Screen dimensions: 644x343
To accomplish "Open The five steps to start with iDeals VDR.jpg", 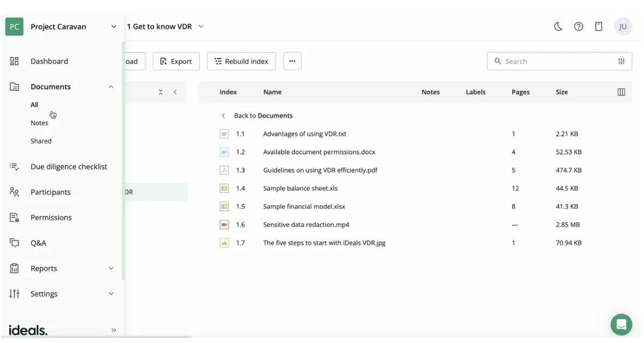I will (324, 243).
